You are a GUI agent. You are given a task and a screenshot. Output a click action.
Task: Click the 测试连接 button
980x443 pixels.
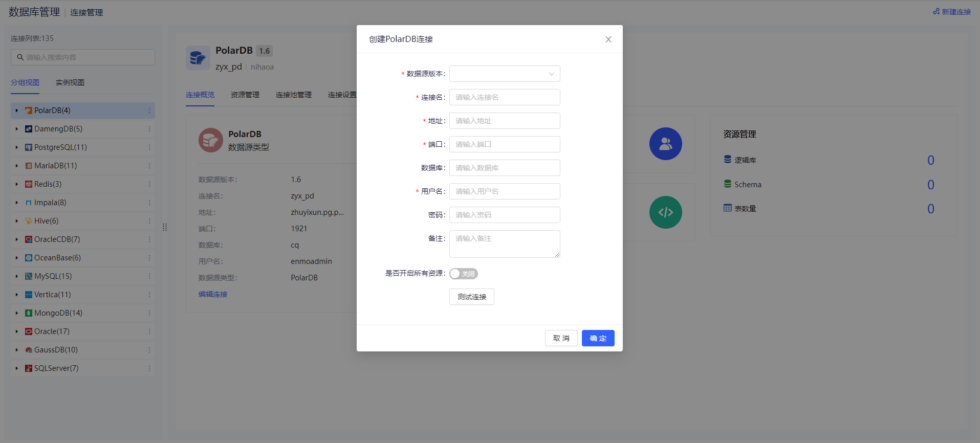click(472, 297)
